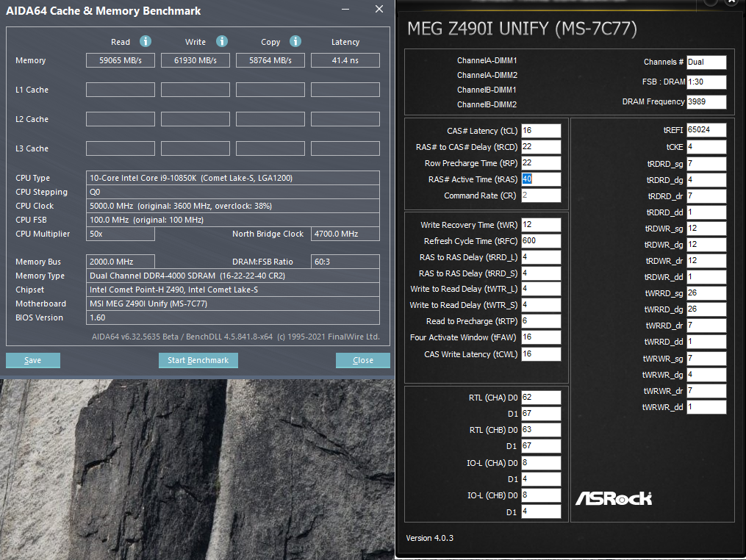746x560 pixels.
Task: Click the tCKE value field
Action: (x=706, y=146)
